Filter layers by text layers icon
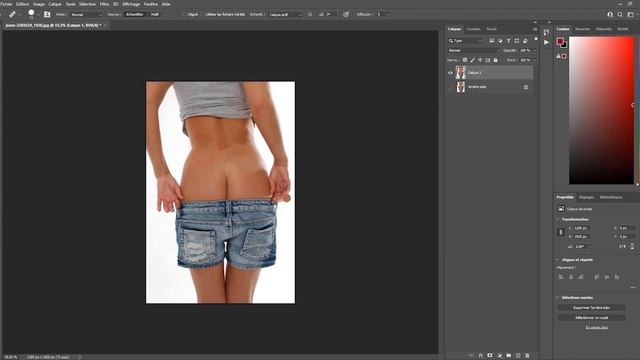Viewport: 640px width, 360px height. [x=509, y=41]
